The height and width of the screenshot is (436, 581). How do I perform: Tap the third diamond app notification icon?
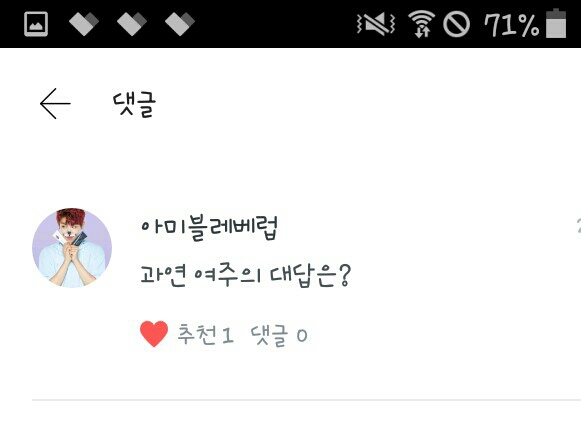(x=180, y=24)
